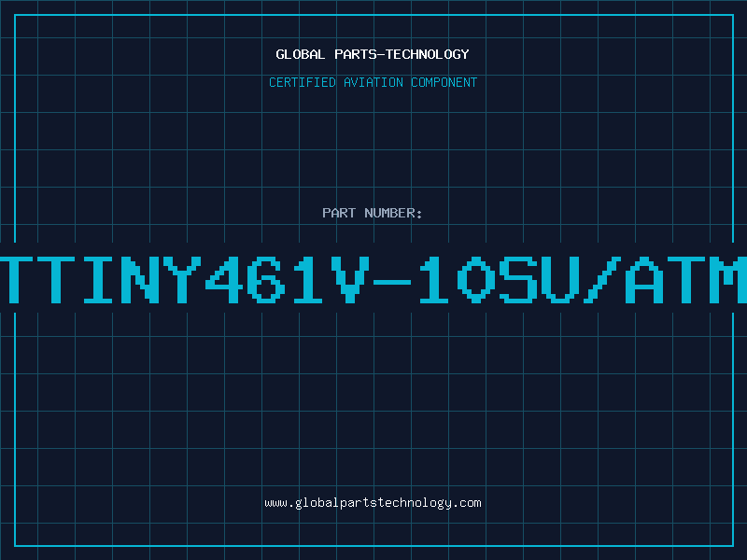
Task: Click the word GLOBAL in the header
Action: 301,54
